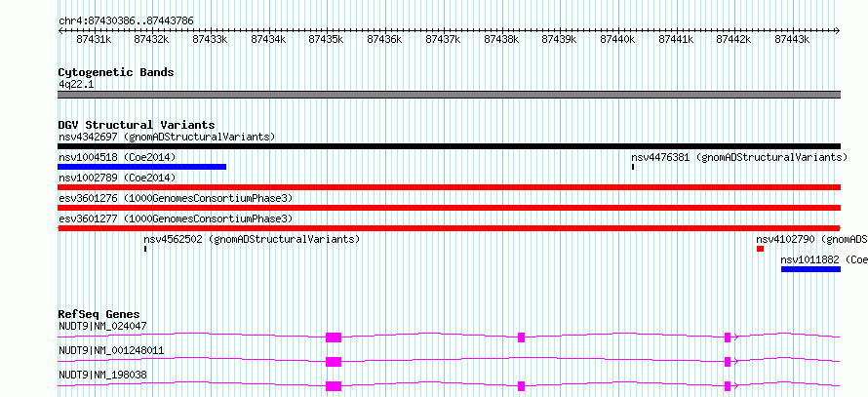Click the 87438k ruler tick label
This screenshot has width=868, height=397.
coord(501,39)
